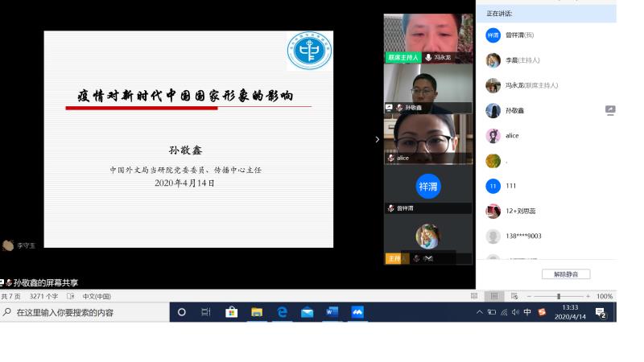The image size is (644, 362).
Task: Open the Mail app on taskbar
Action: tap(307, 312)
